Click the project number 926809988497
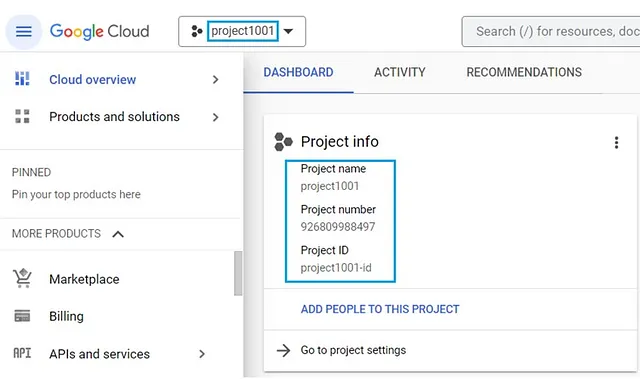Viewport: 640px width, 379px height. (x=338, y=227)
